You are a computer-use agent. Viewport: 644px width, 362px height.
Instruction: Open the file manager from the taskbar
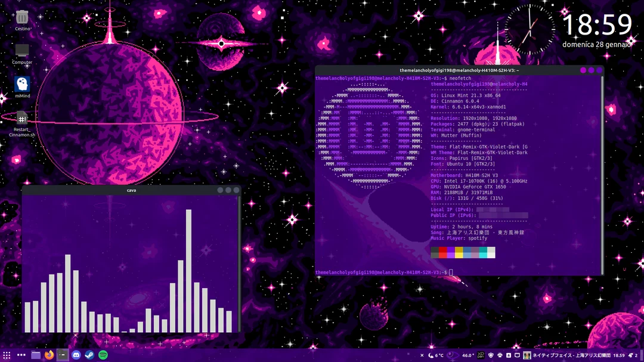[x=36, y=355]
